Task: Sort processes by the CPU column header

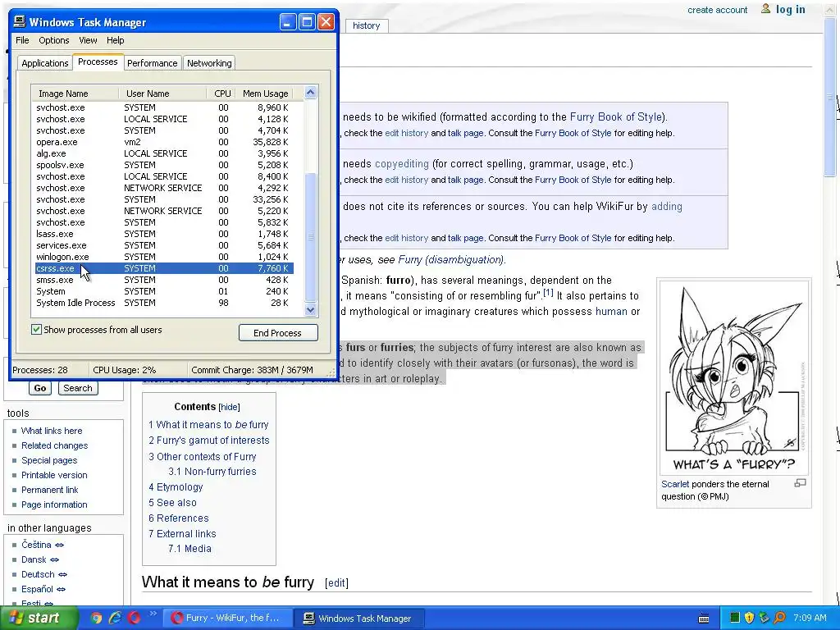Action: pyautogui.click(x=221, y=94)
